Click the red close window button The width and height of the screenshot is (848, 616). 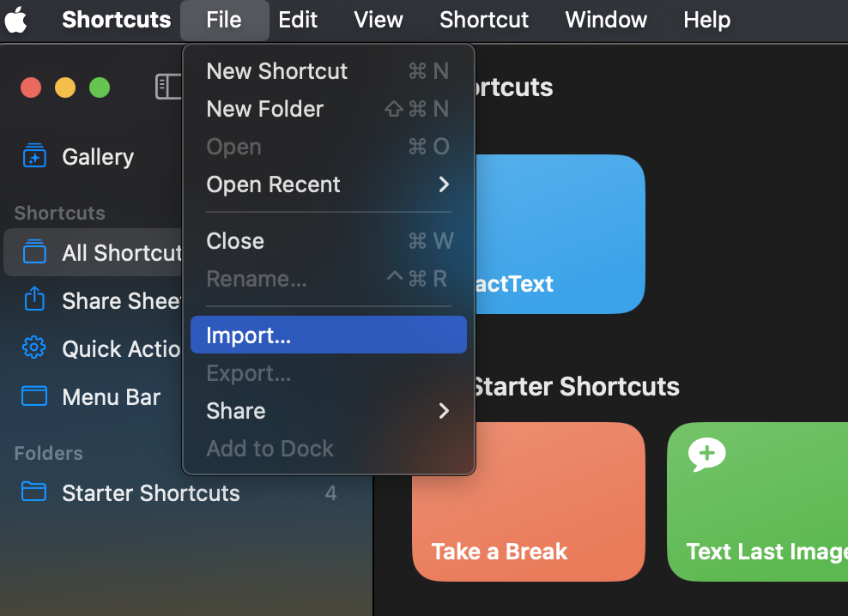point(31,87)
